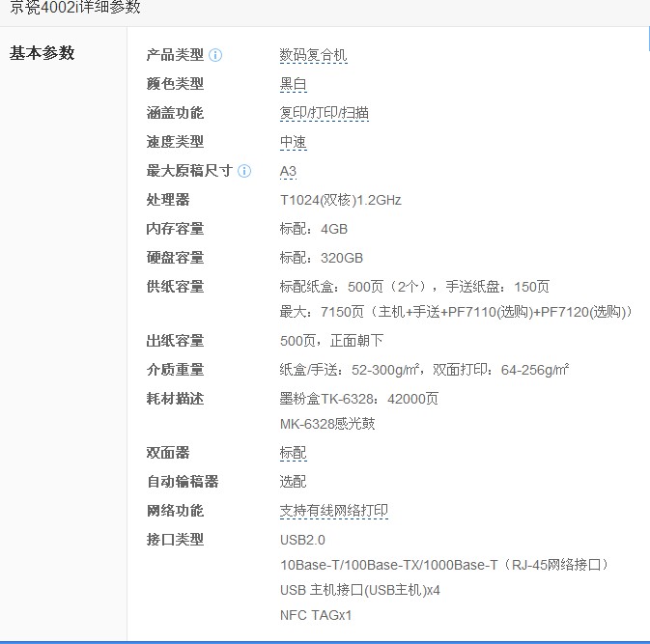This screenshot has width=650, height=644.
Task: Select the 涵盖功能 label
Action: pyautogui.click(x=175, y=113)
